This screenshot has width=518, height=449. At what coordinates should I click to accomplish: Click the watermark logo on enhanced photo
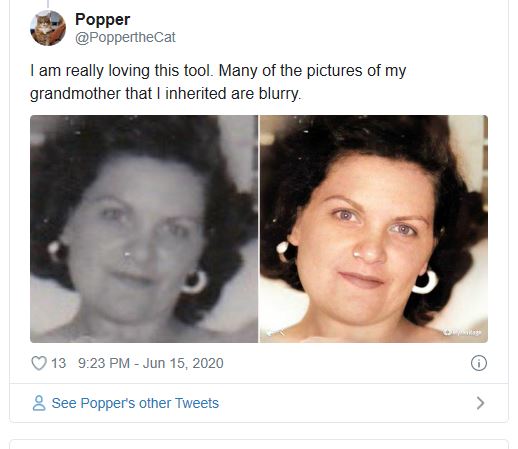pyautogui.click(x=462, y=332)
